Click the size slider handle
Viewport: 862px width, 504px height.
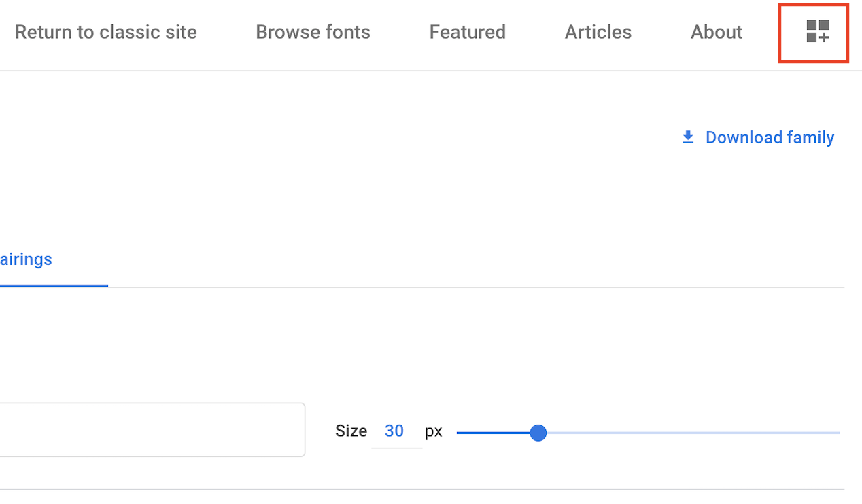click(x=538, y=433)
